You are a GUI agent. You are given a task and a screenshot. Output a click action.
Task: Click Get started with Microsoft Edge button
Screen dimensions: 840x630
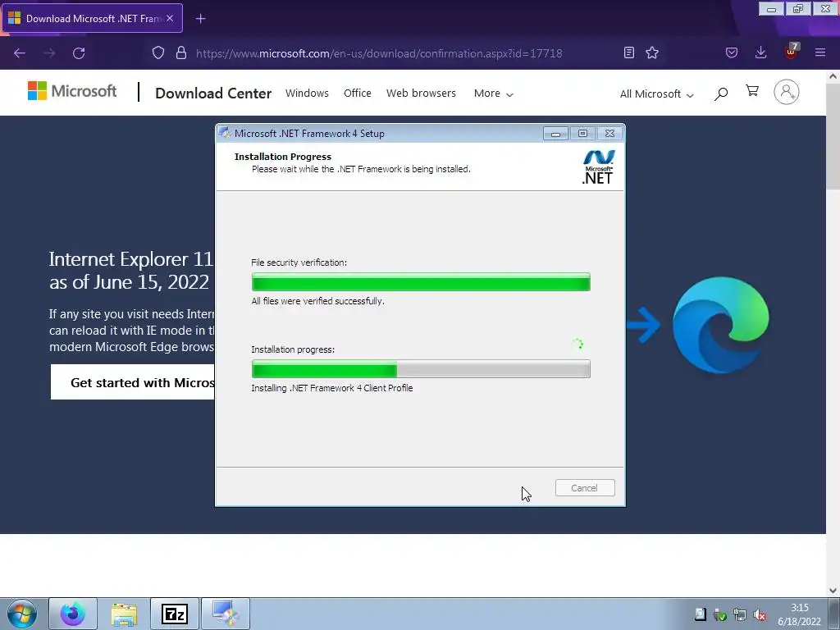click(x=133, y=382)
